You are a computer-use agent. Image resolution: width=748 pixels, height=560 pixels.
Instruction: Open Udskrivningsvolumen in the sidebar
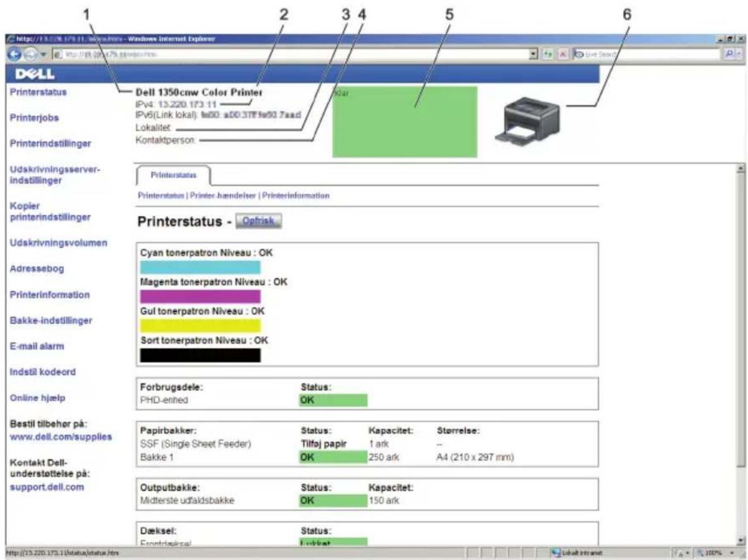click(x=59, y=243)
